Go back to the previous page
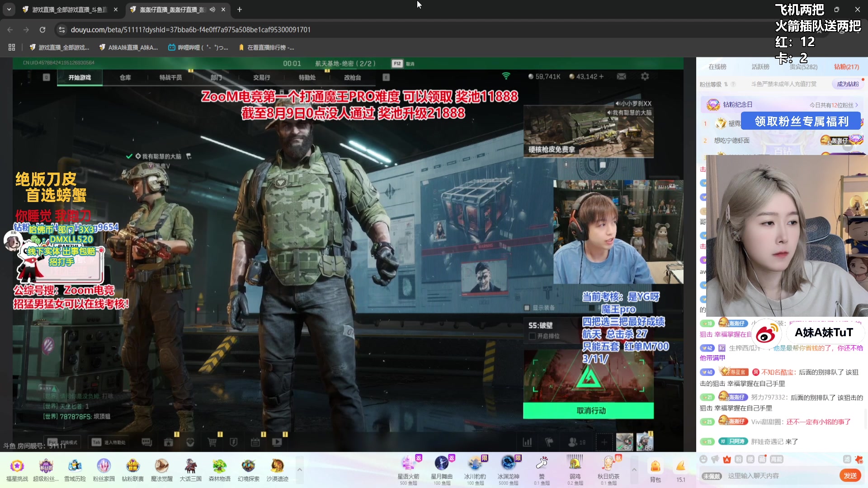The image size is (868, 488). pos(10,30)
